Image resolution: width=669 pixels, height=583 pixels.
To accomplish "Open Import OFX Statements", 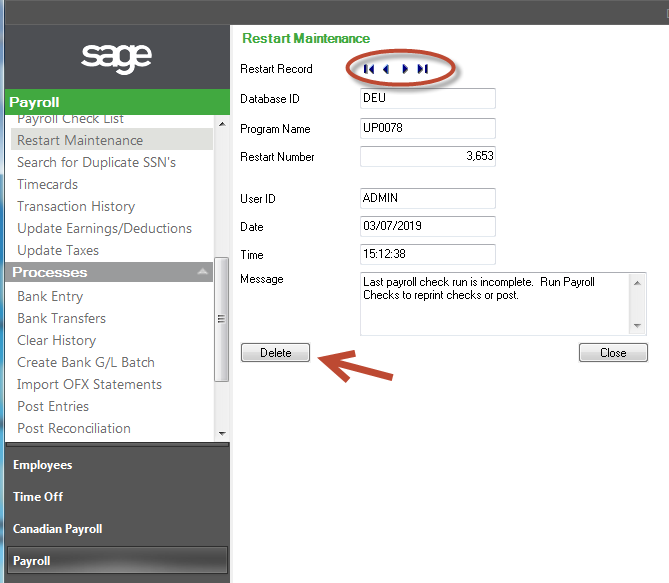I will [x=90, y=385].
